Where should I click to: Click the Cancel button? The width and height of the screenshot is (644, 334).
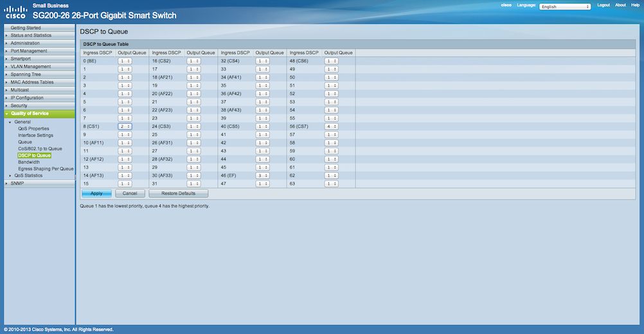point(130,193)
